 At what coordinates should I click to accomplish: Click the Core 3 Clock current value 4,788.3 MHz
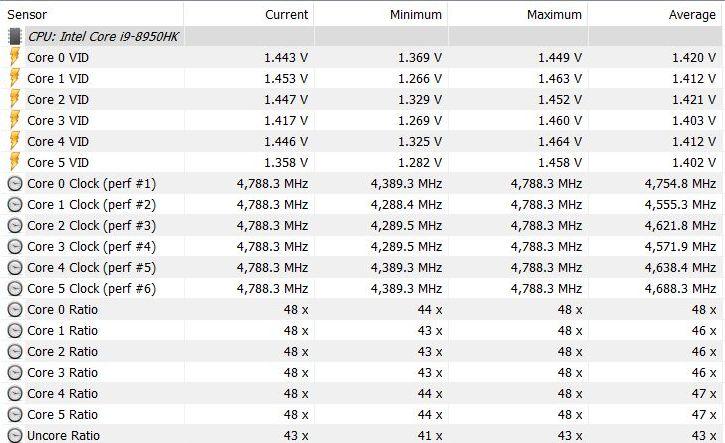click(x=272, y=246)
